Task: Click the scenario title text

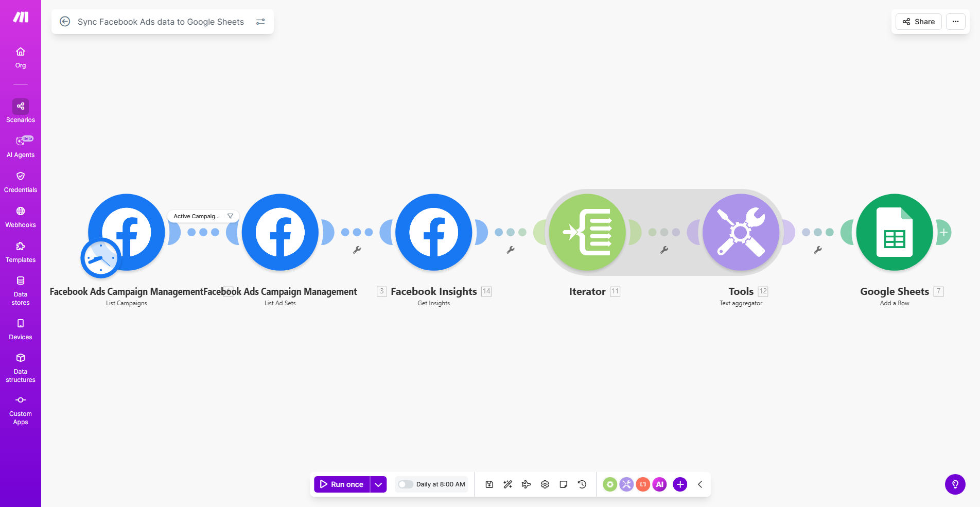Action: 161,22
